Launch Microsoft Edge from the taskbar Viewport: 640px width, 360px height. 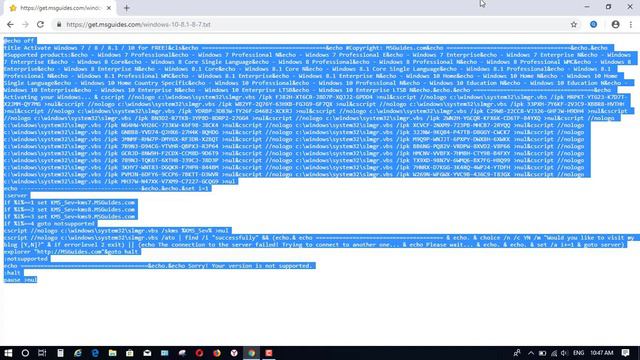95,353
